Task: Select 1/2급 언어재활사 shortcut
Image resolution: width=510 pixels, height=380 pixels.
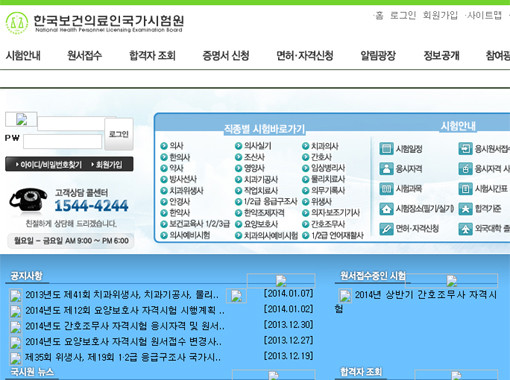Action: [337, 235]
